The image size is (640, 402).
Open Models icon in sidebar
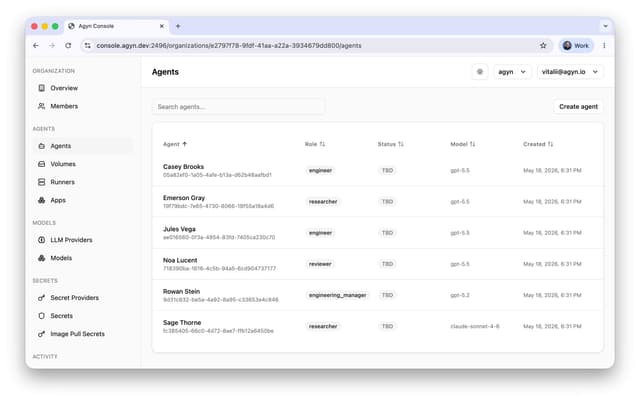coord(42,258)
